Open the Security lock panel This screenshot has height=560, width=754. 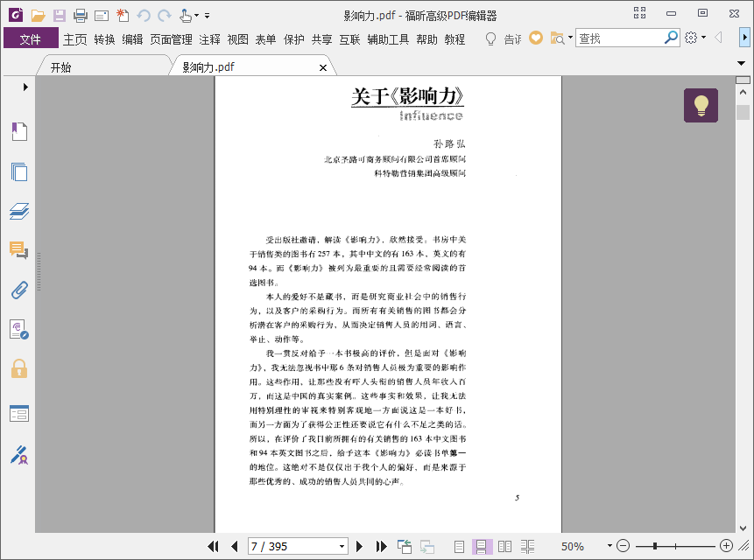(19, 369)
